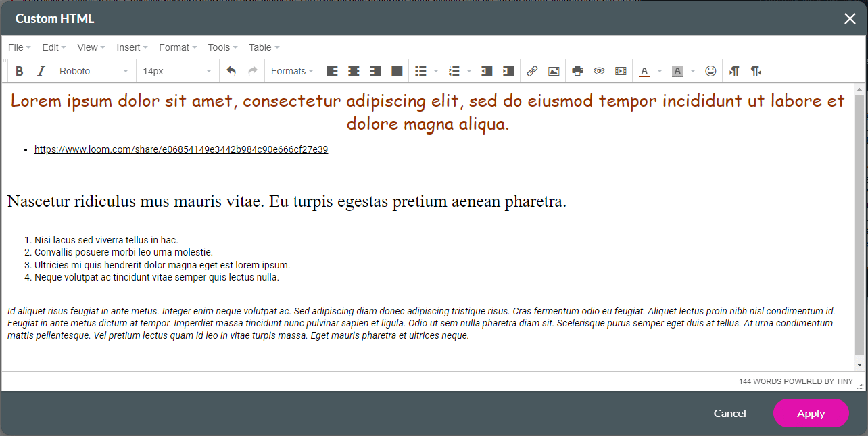This screenshot has width=868, height=436.
Task: Toggle italic formatting
Action: (x=41, y=71)
